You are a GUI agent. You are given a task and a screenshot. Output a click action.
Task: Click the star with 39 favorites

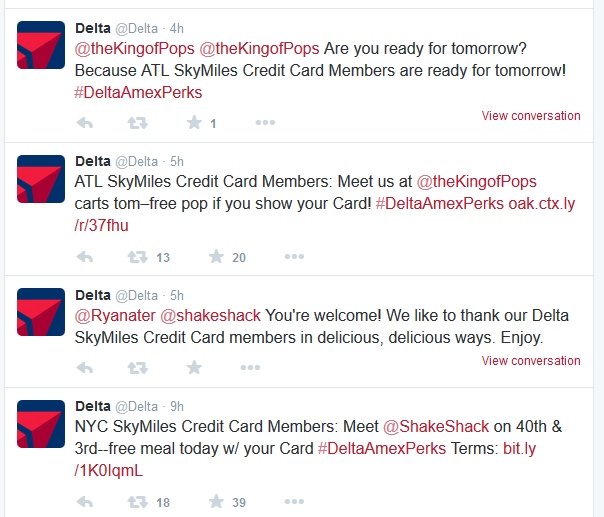(216, 501)
